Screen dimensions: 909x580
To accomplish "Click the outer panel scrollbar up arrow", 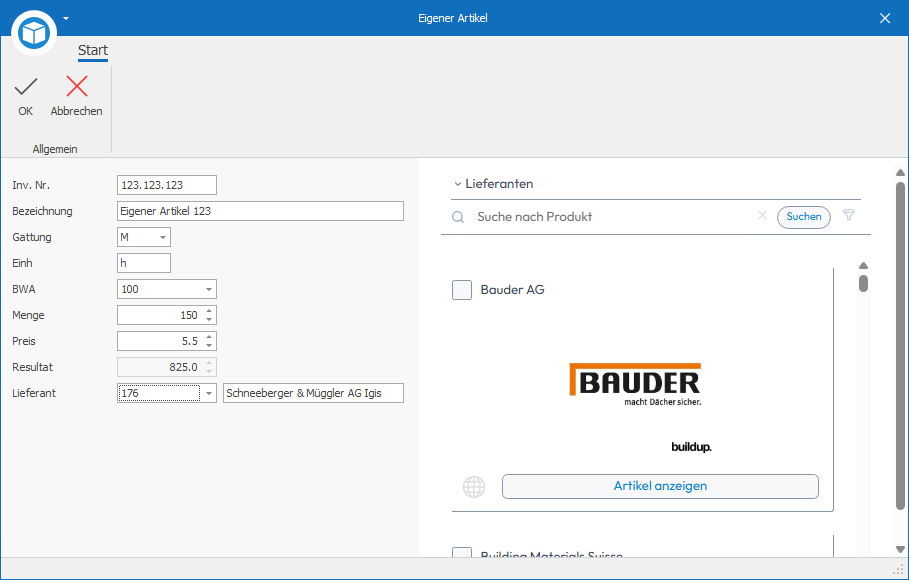I will coord(900,172).
